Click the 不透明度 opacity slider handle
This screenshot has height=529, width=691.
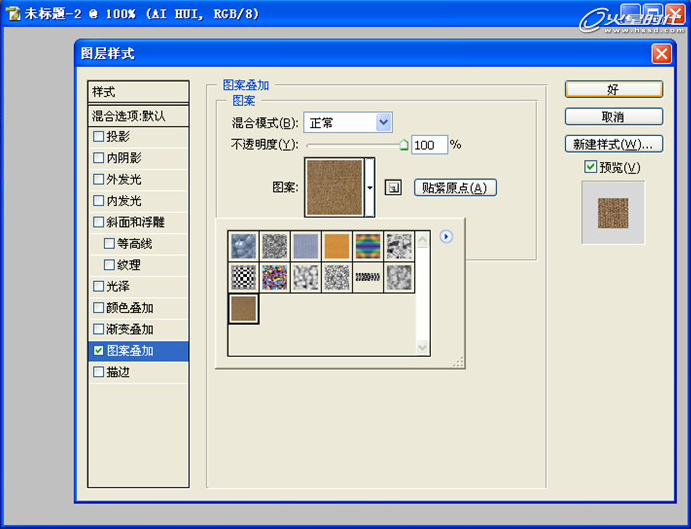(x=403, y=145)
